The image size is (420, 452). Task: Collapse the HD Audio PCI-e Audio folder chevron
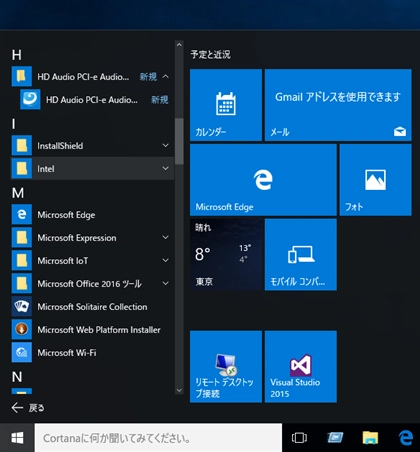(165, 77)
